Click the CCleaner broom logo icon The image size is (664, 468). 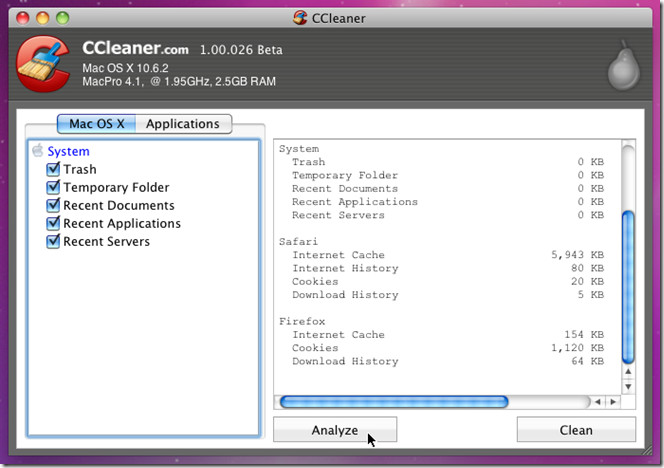[42, 64]
